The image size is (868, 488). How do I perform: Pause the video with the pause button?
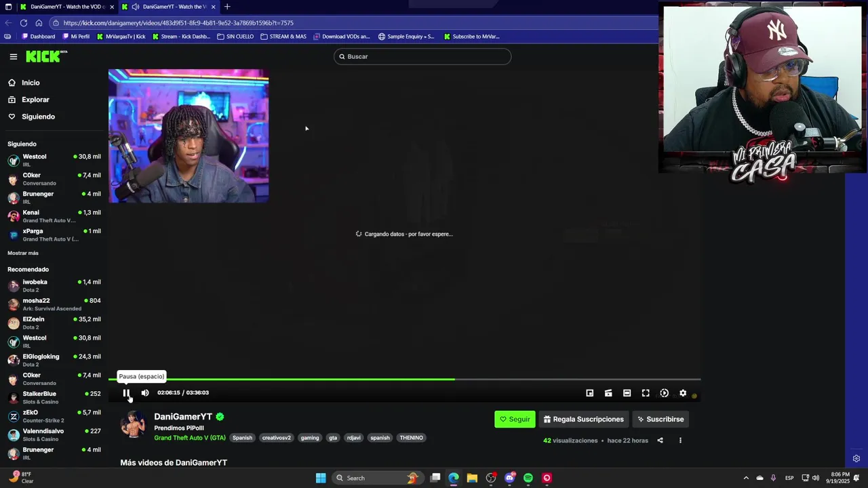126,392
